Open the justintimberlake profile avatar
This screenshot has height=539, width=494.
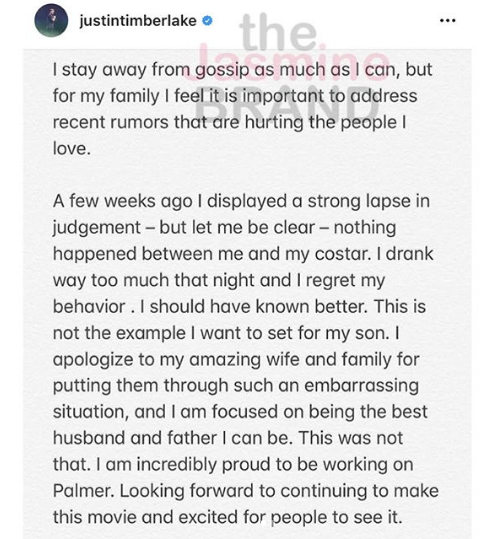tap(51, 20)
